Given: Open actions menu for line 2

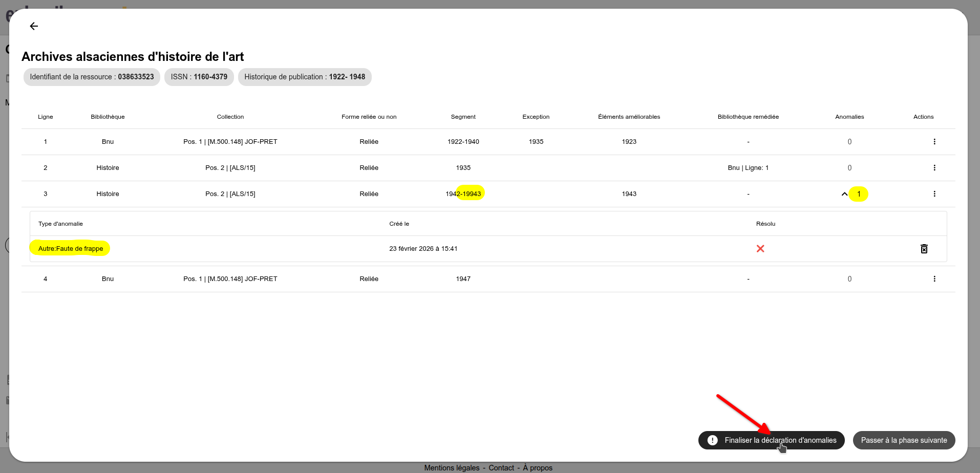Looking at the screenshot, I should pyautogui.click(x=934, y=168).
